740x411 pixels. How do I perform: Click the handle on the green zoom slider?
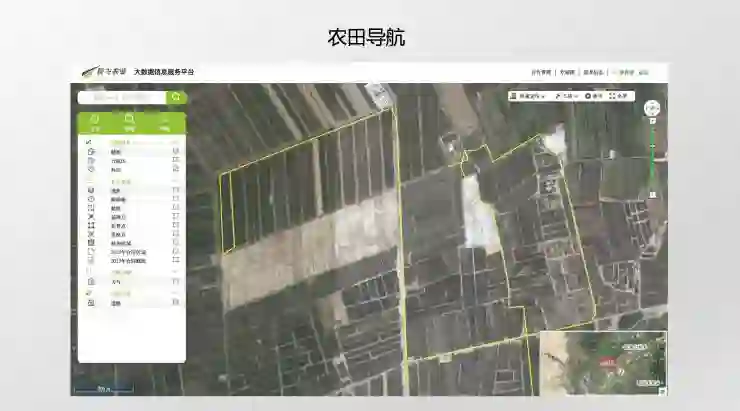pos(653,145)
